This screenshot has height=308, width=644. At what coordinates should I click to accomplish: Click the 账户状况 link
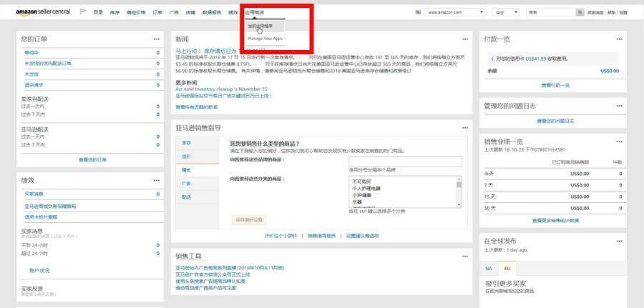pyautogui.click(x=39, y=270)
